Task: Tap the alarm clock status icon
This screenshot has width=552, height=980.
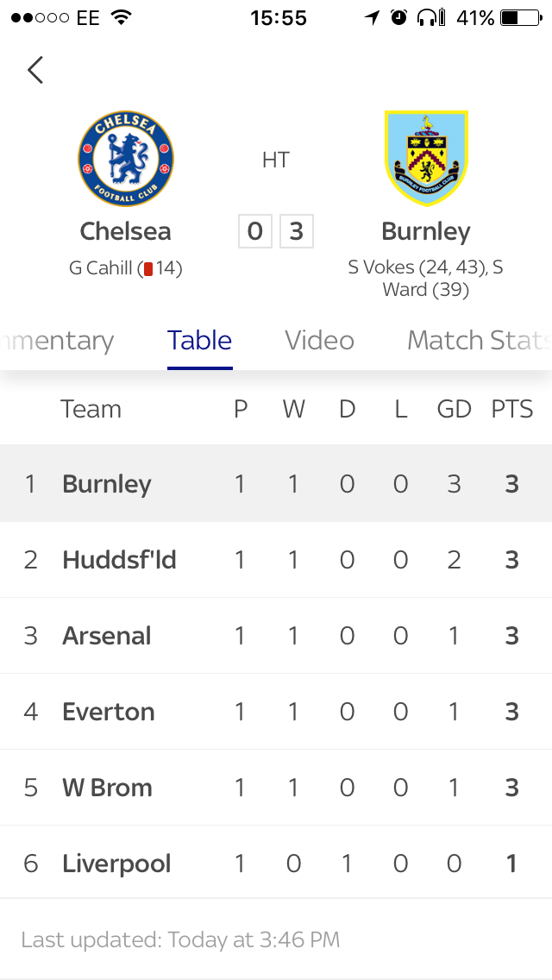Action: [398, 17]
